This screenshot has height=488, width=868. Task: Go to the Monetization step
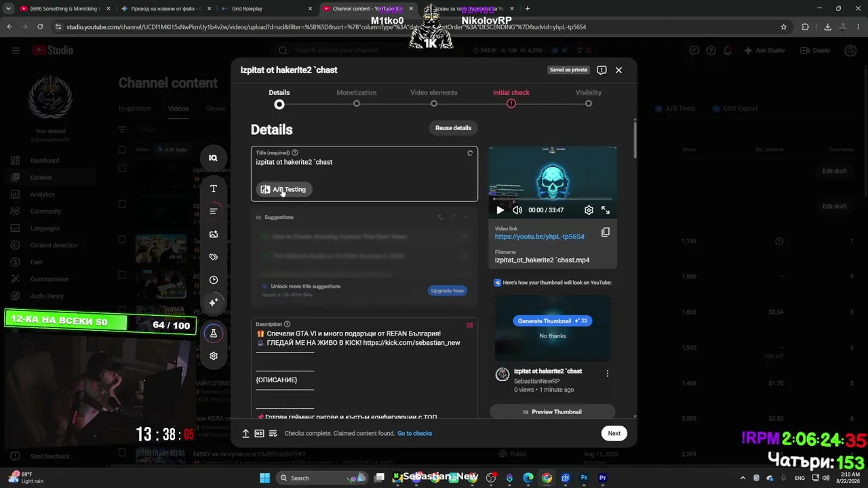[x=356, y=98]
